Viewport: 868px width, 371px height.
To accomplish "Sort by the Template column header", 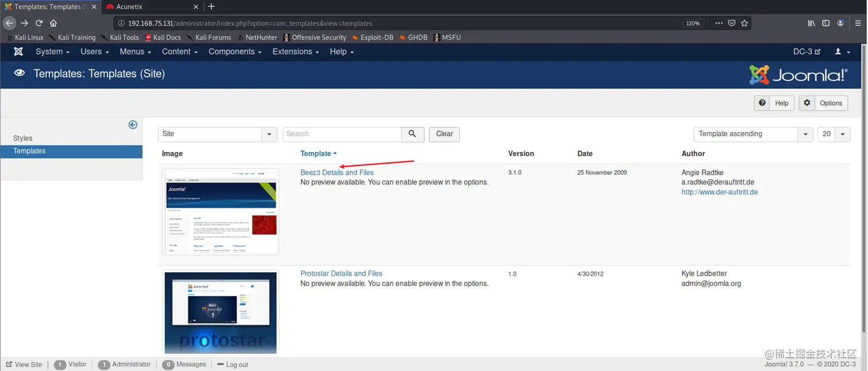I will tap(319, 154).
